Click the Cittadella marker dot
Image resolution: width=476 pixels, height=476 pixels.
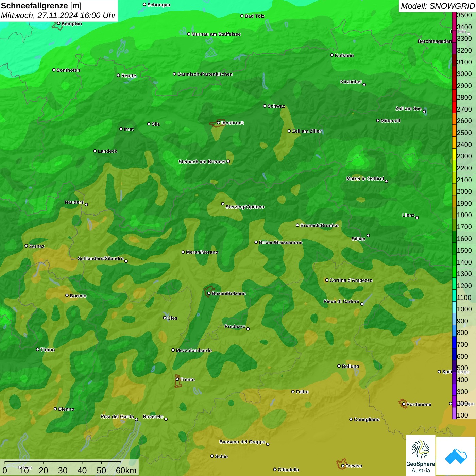pyautogui.click(x=275, y=469)
